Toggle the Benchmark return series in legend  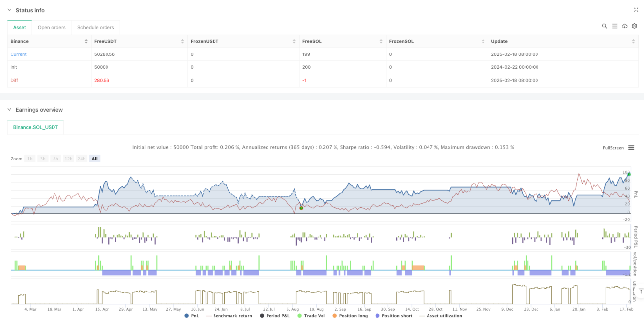click(228, 316)
